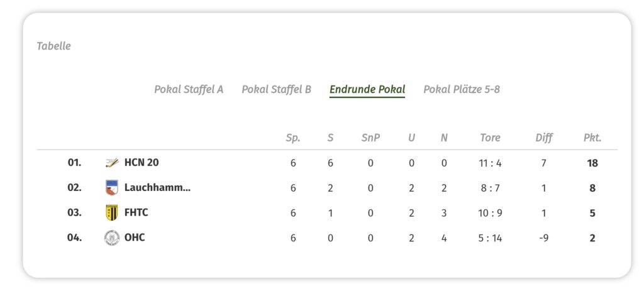Click the 5 : 14 goals entry

(x=490, y=238)
